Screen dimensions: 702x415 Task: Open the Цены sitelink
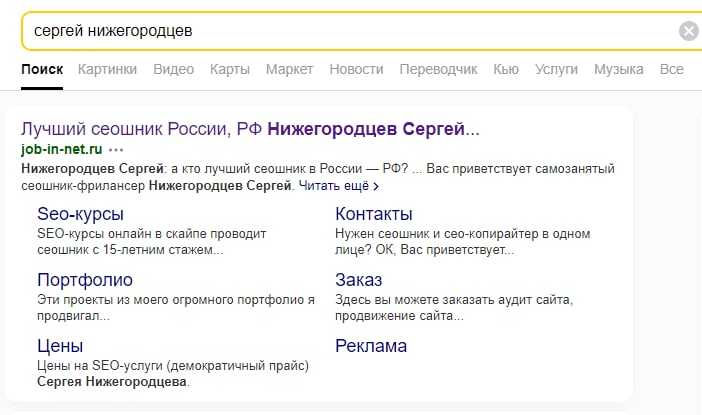click(x=60, y=346)
